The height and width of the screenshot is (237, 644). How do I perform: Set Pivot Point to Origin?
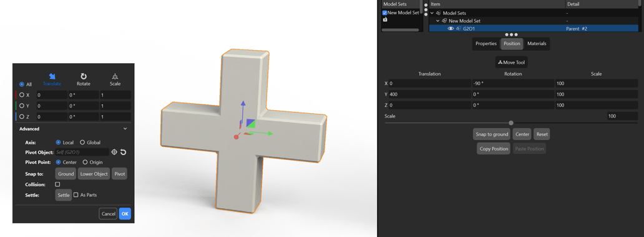pyautogui.click(x=85, y=162)
